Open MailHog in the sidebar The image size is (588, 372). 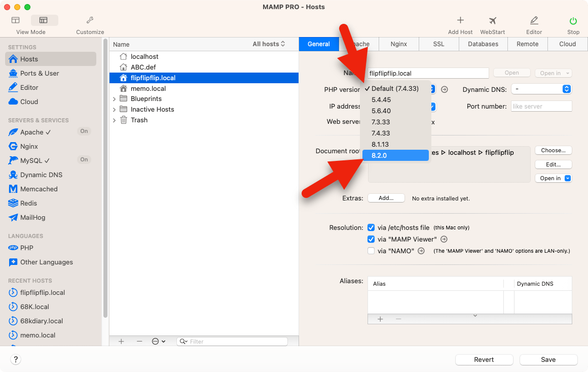click(x=32, y=217)
